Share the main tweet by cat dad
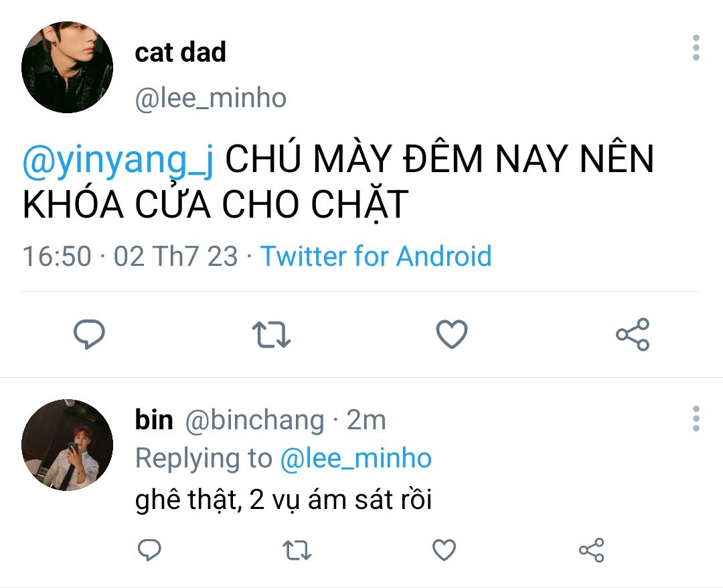This screenshot has width=723, height=588. [x=633, y=334]
